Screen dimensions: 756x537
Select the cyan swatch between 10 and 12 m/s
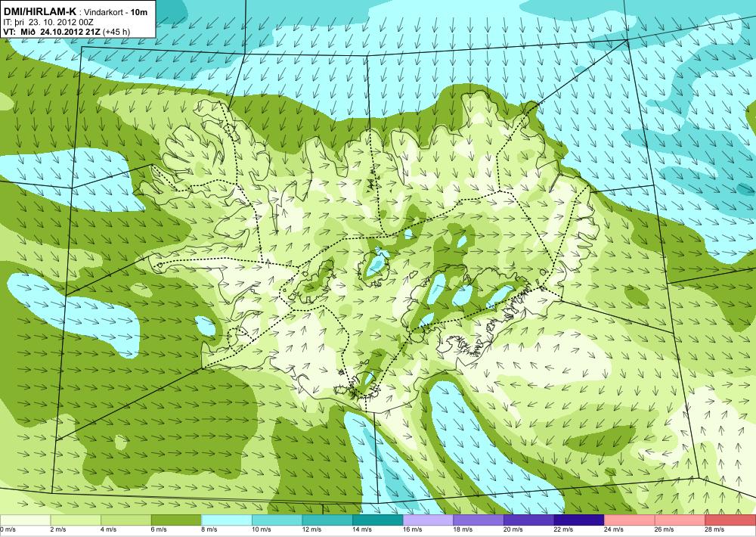click(277, 520)
